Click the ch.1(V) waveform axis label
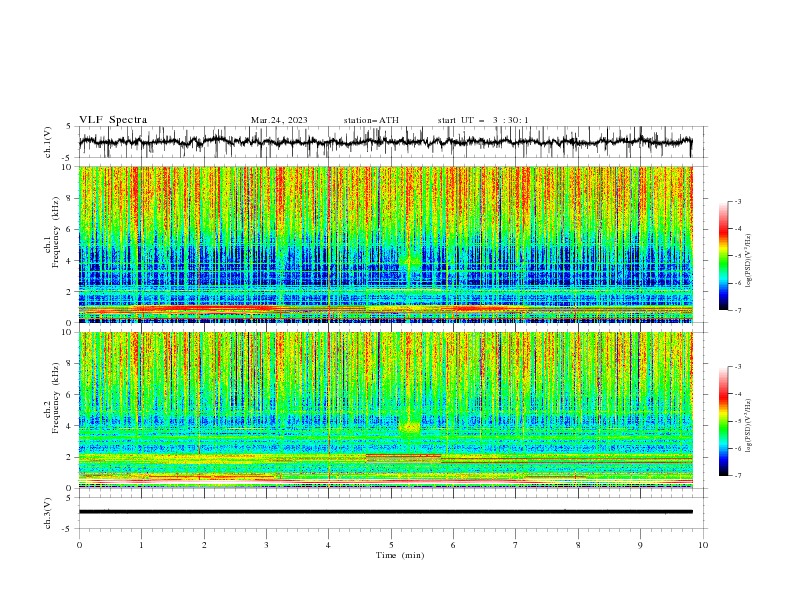Screen dimensions: 792x612 click(x=49, y=142)
